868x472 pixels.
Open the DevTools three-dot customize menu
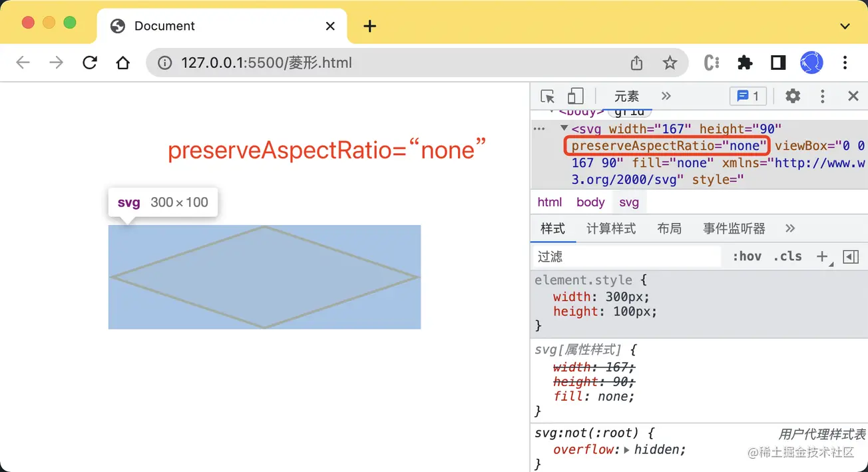click(x=823, y=96)
